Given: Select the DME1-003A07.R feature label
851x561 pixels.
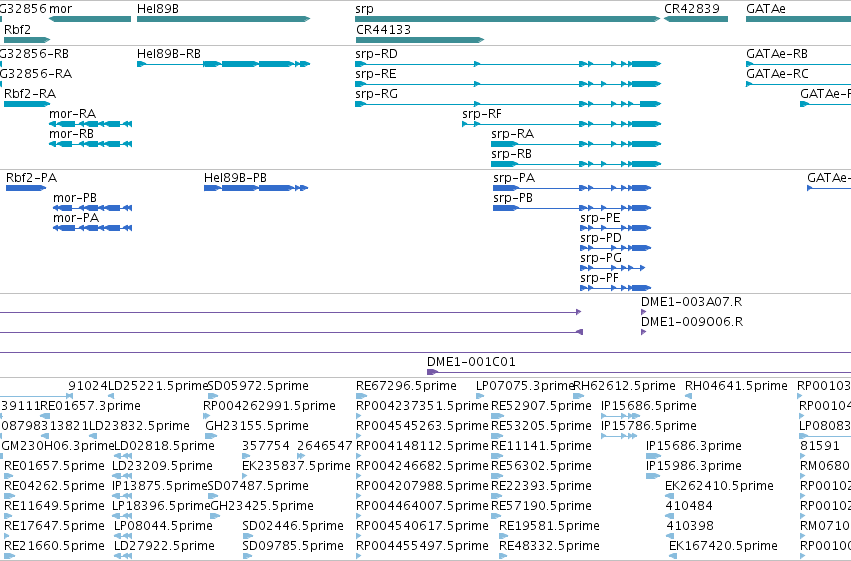Looking at the screenshot, I should point(691,302).
